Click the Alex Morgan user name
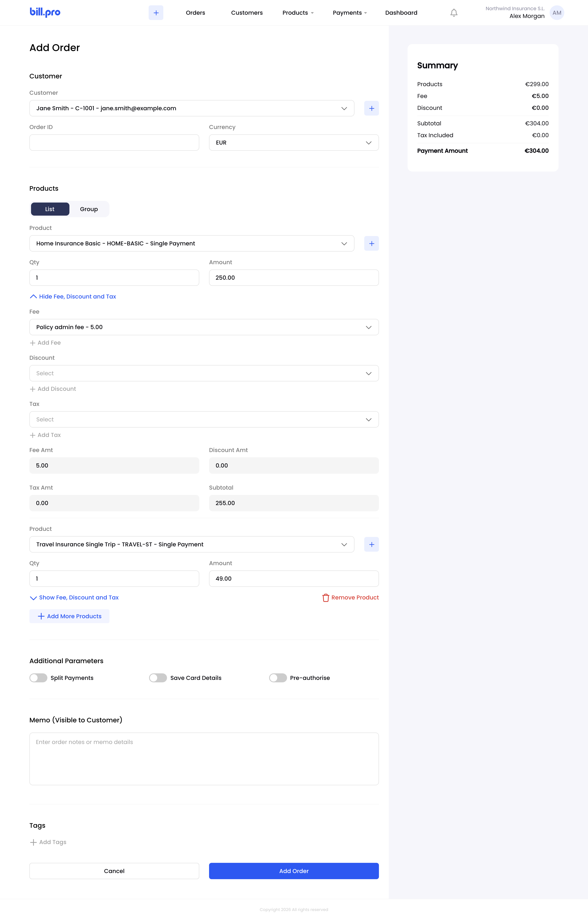 [527, 16]
